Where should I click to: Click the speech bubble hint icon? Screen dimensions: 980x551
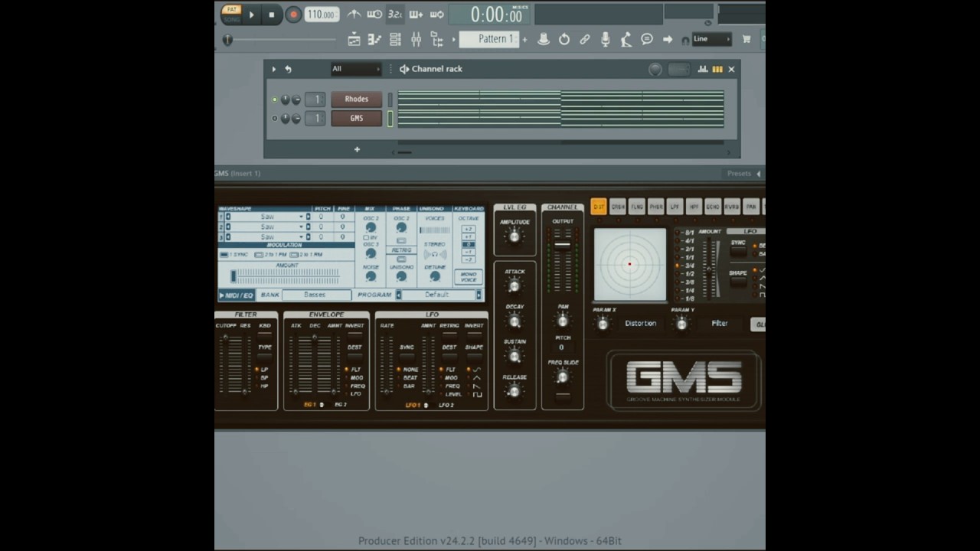coord(647,39)
